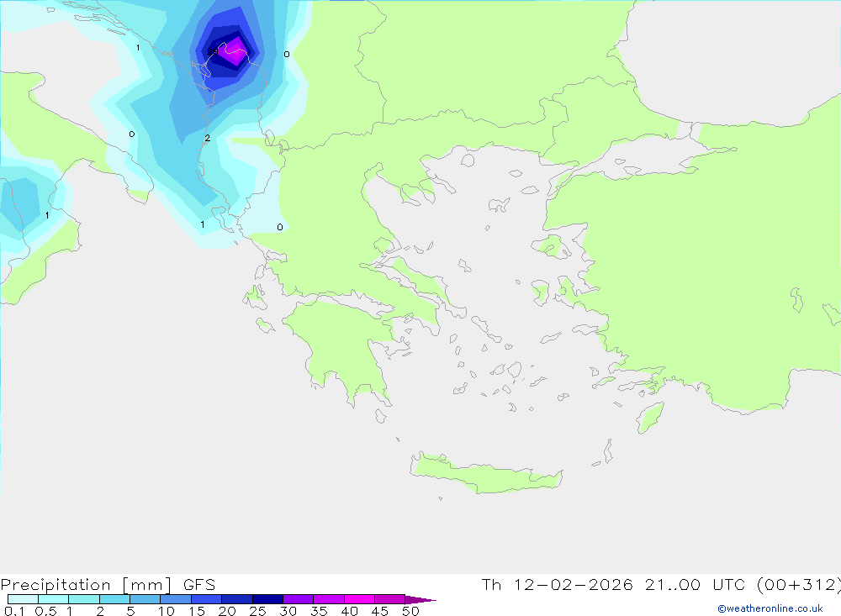841x616 pixels.
Task: Click the island of Crete on map
Action: pos(485,475)
